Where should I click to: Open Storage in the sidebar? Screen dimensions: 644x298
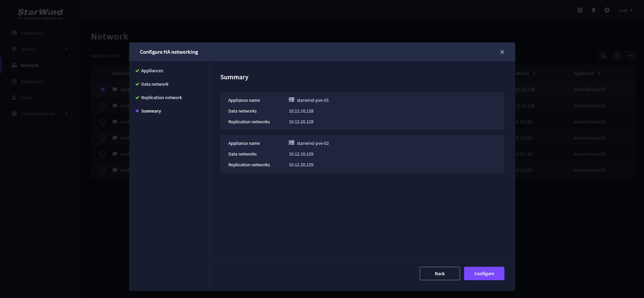[29, 49]
